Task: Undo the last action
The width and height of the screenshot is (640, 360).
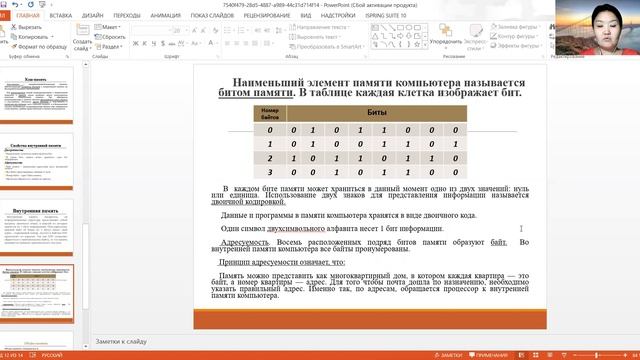Action: click(15, 4)
